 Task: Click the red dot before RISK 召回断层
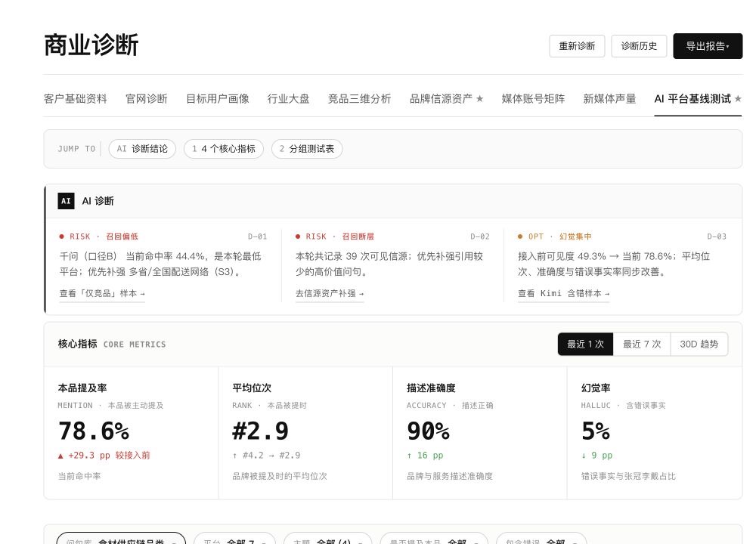[x=297, y=236]
